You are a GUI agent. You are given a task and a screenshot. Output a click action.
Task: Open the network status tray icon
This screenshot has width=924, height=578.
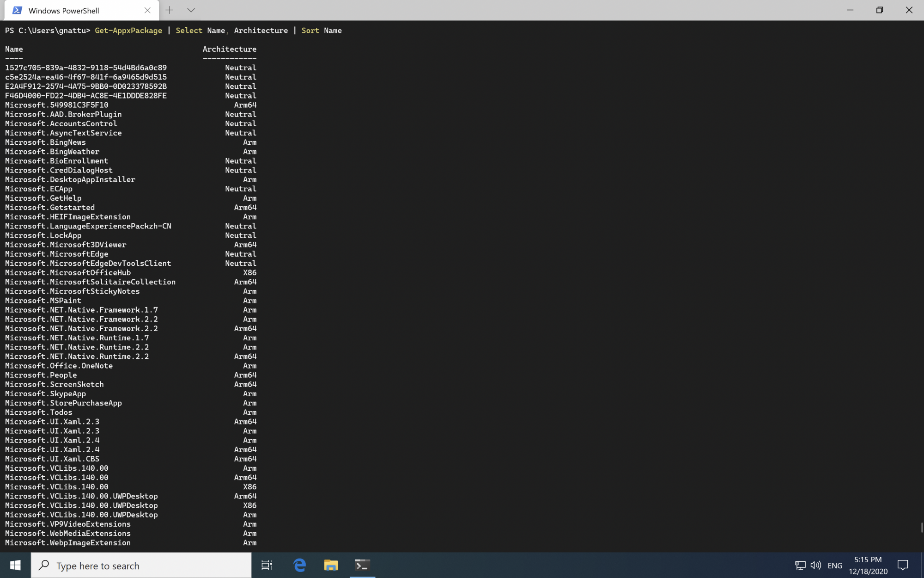[x=800, y=565]
